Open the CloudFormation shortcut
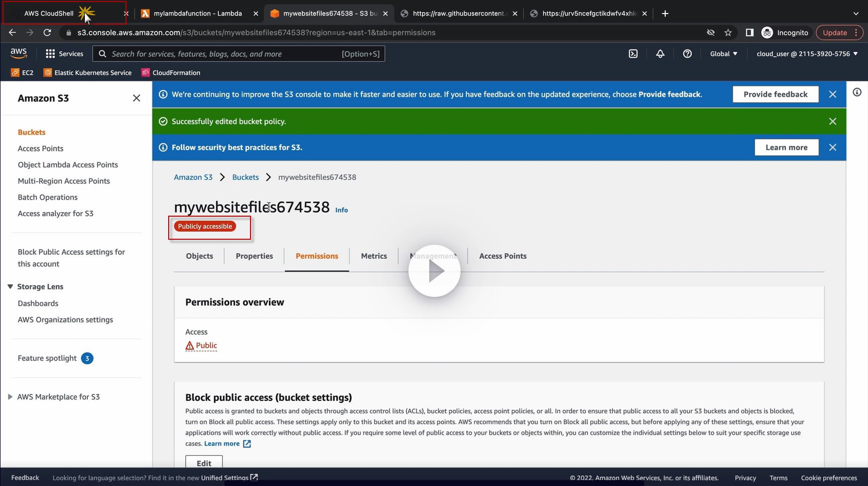The width and height of the screenshot is (868, 486). (x=171, y=73)
